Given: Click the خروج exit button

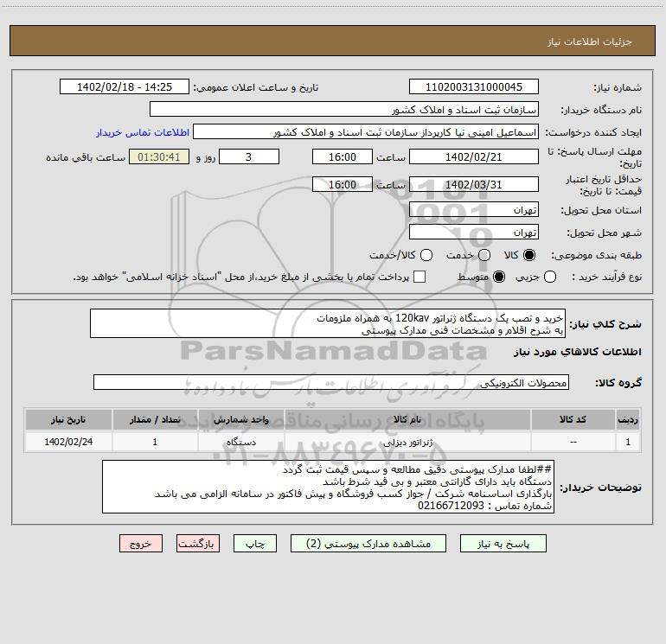Looking at the screenshot, I should click(141, 544).
